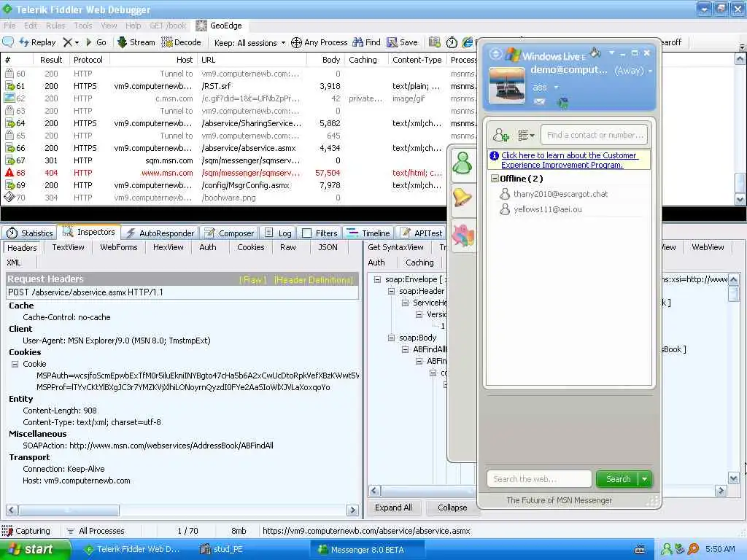Click the green Search button
This screenshot has width=747, height=560.
(x=617, y=479)
